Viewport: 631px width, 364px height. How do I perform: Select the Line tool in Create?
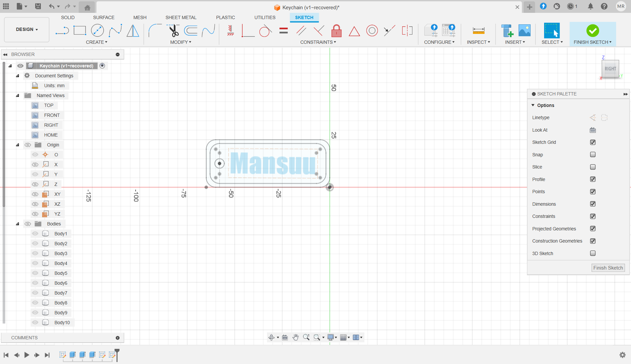(x=62, y=31)
